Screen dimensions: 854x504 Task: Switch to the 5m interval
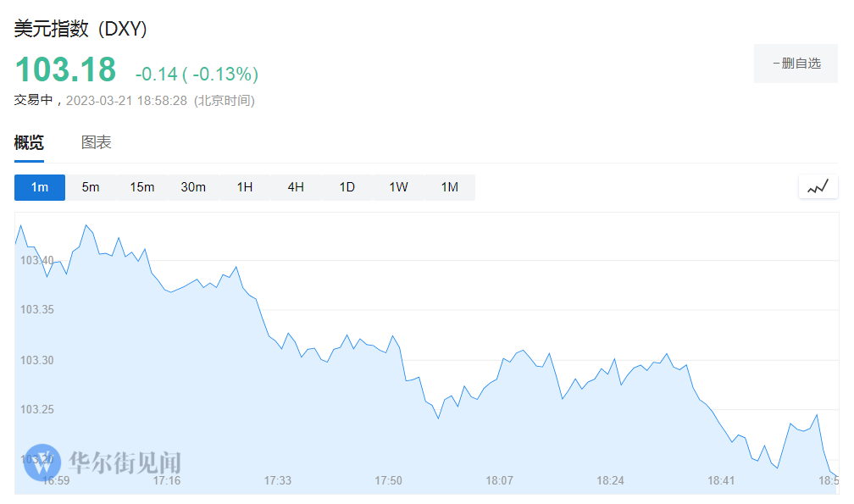click(x=91, y=187)
